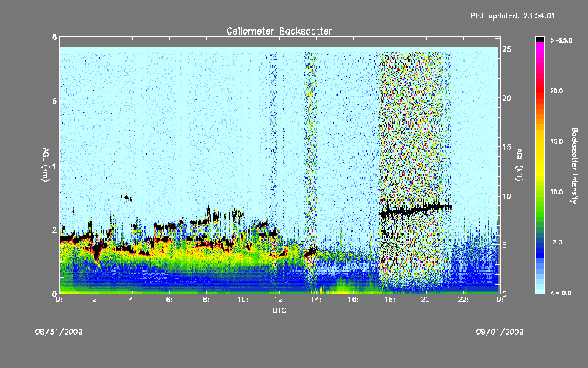Click the '6:' hour tick on time axis
The width and height of the screenshot is (588, 368).
169,300
